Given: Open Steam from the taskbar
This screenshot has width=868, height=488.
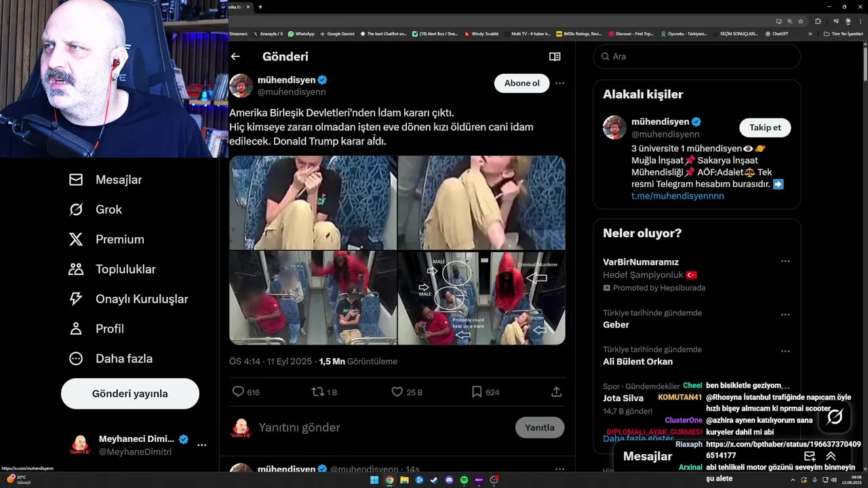Looking at the screenshot, I should tap(434, 480).
